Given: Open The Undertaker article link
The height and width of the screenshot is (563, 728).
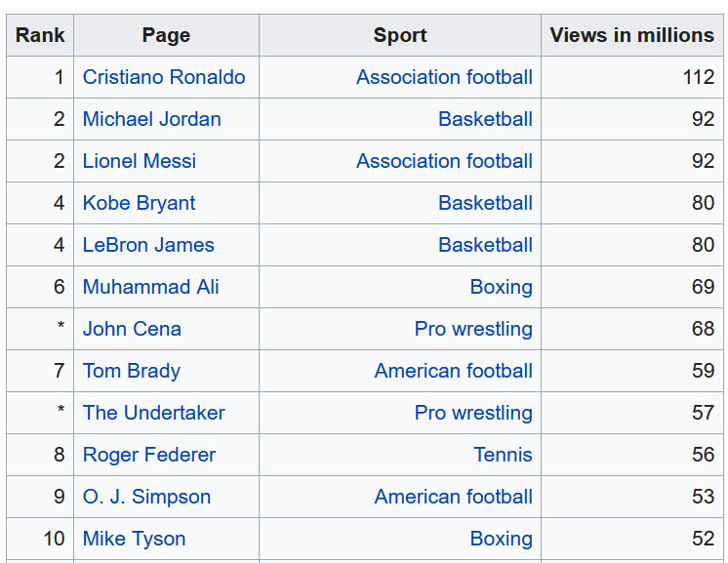Looking at the screenshot, I should 153,413.
